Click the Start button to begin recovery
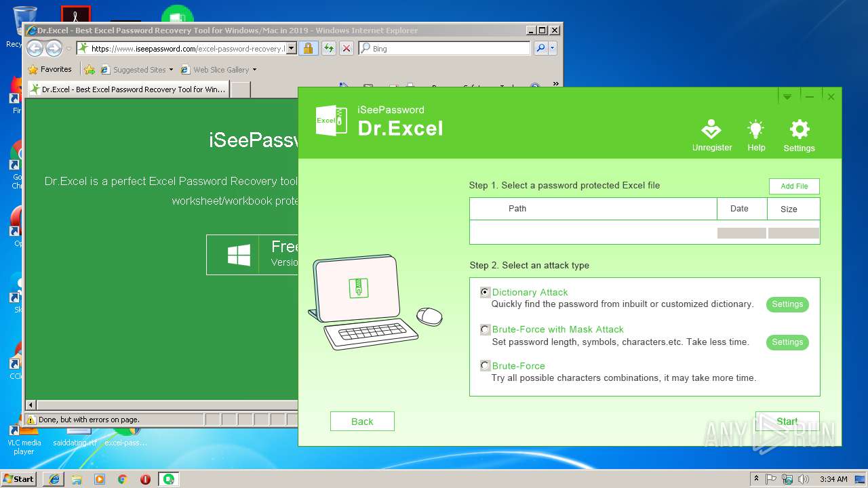This screenshot has width=868, height=488. pyautogui.click(x=787, y=422)
